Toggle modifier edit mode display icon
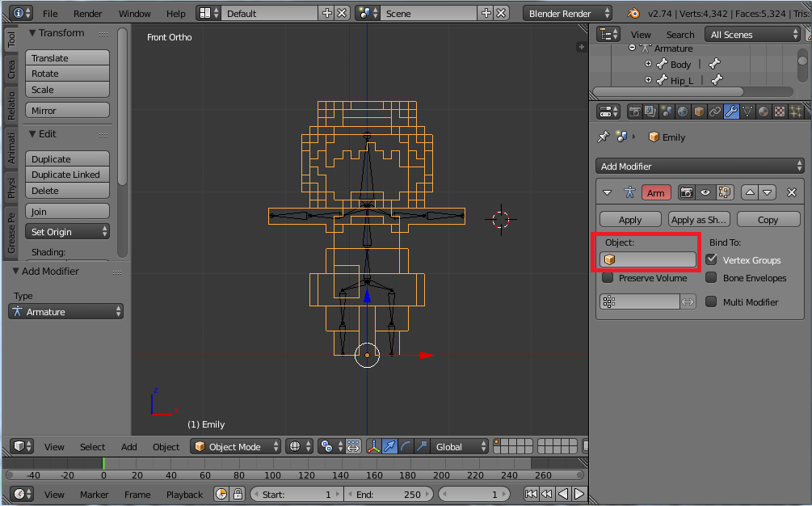The width and height of the screenshot is (812, 506). (x=723, y=192)
